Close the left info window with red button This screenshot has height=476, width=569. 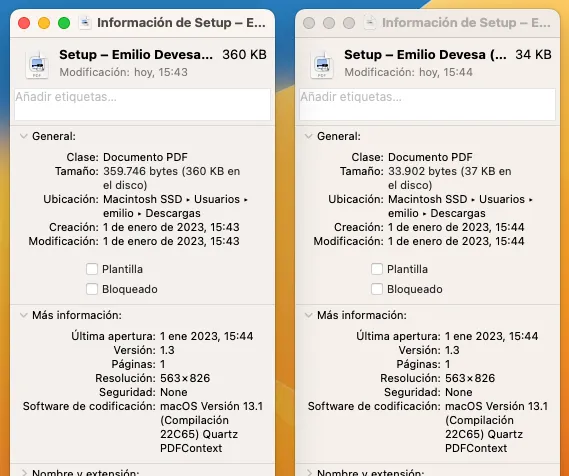(x=24, y=23)
